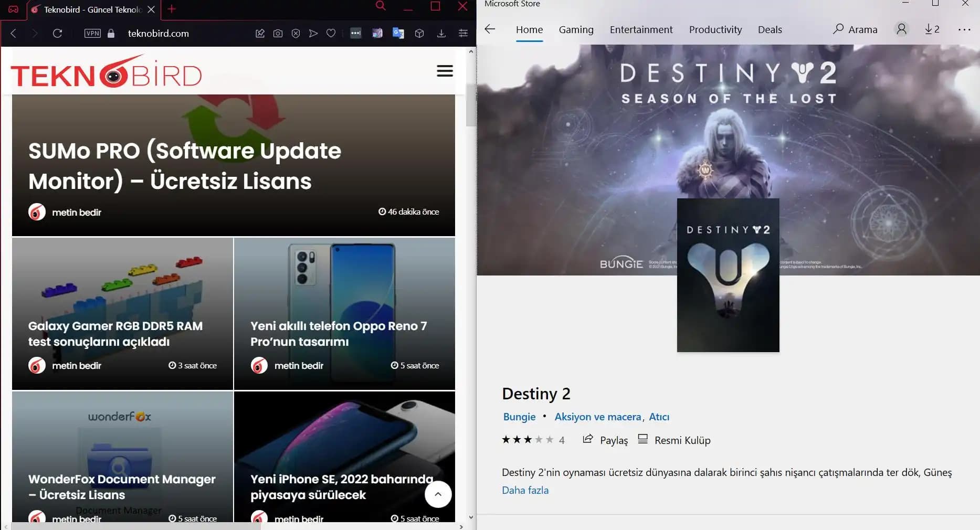Screen dimensions: 980x530
Task: Open browser downloads icon
Action: [441, 34]
